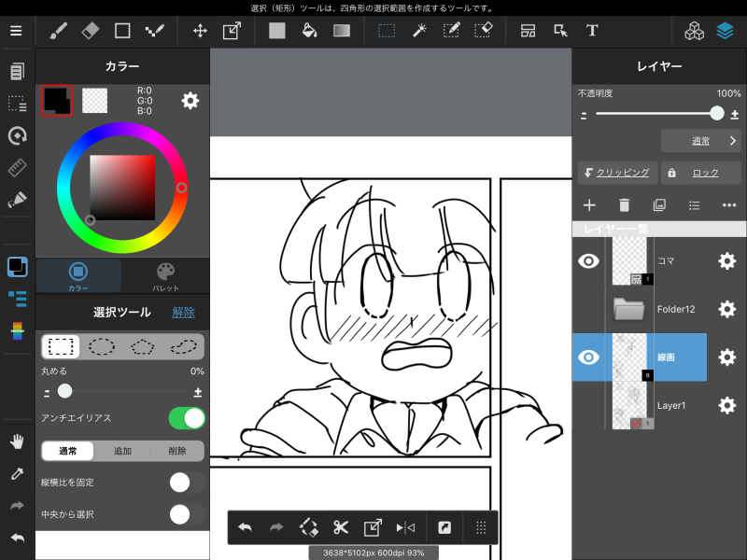Screen dimensions: 747x560
Task: Select 通常 selection mode
Action: click(67, 451)
